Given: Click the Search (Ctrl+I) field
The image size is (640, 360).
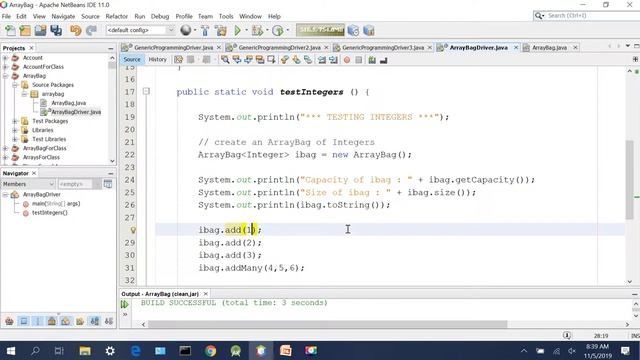Looking at the screenshot, I should point(588,16).
